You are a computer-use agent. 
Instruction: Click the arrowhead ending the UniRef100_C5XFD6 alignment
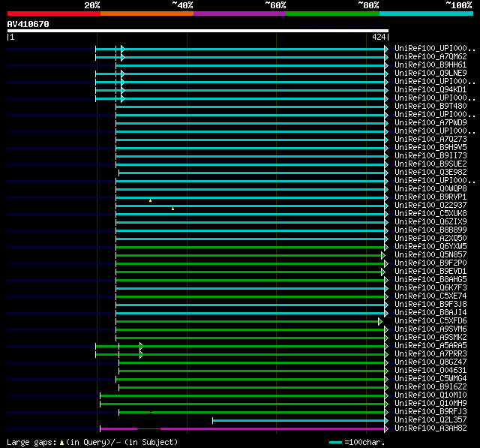pyautogui.click(x=380, y=321)
